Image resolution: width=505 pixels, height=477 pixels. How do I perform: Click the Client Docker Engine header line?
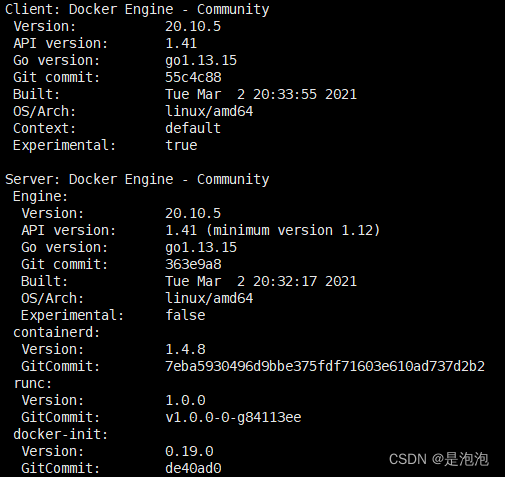137,9
